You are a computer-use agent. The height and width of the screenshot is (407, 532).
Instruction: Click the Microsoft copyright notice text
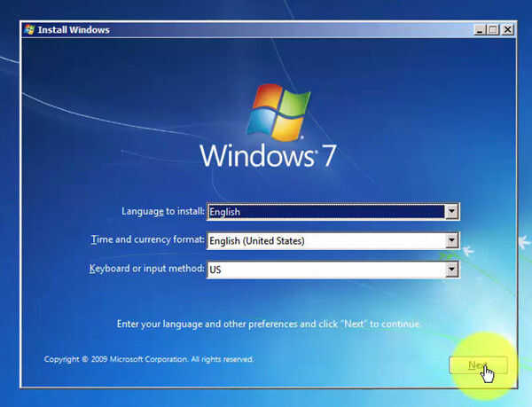[x=149, y=359]
